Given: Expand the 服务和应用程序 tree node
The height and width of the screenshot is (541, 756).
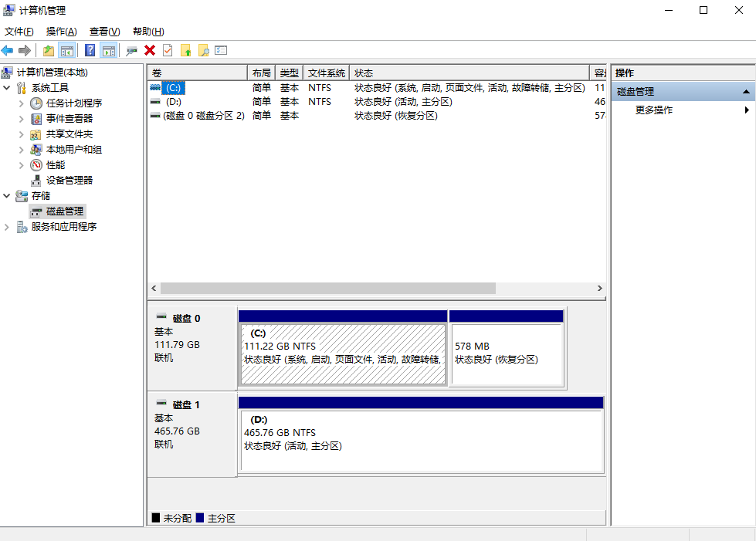Looking at the screenshot, I should [7, 227].
